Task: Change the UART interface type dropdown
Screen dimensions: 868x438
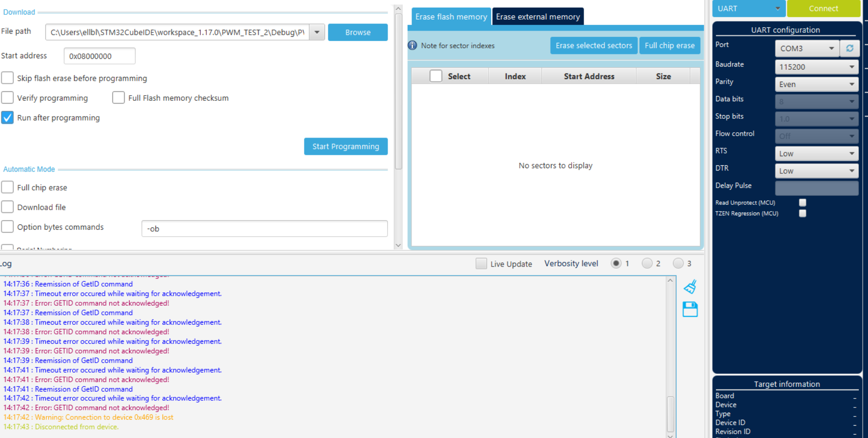Action: coord(749,9)
